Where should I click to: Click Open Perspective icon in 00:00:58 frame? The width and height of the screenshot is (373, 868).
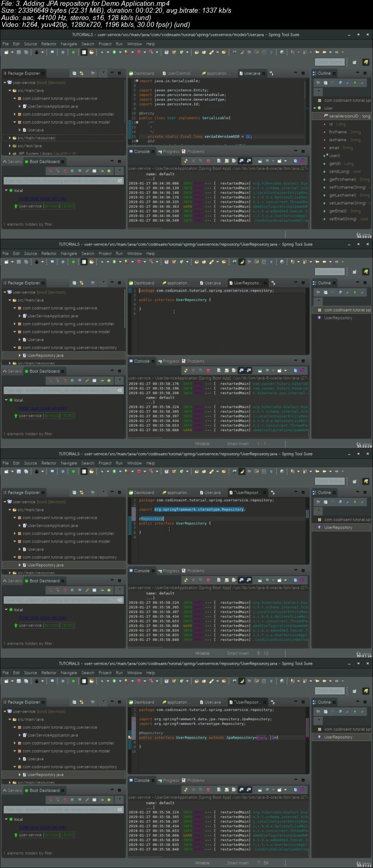354,272
